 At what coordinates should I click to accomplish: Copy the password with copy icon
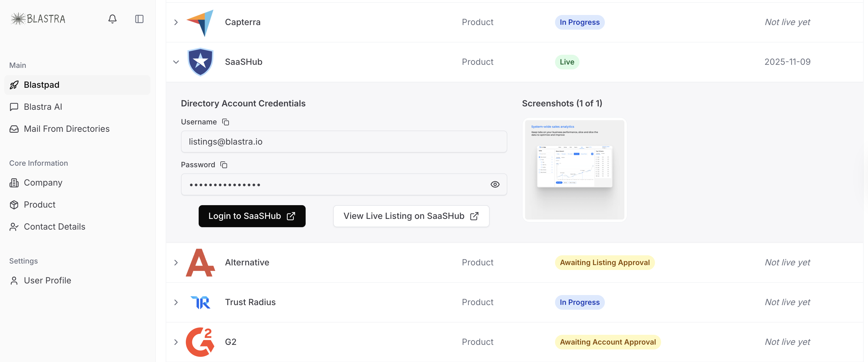click(224, 165)
